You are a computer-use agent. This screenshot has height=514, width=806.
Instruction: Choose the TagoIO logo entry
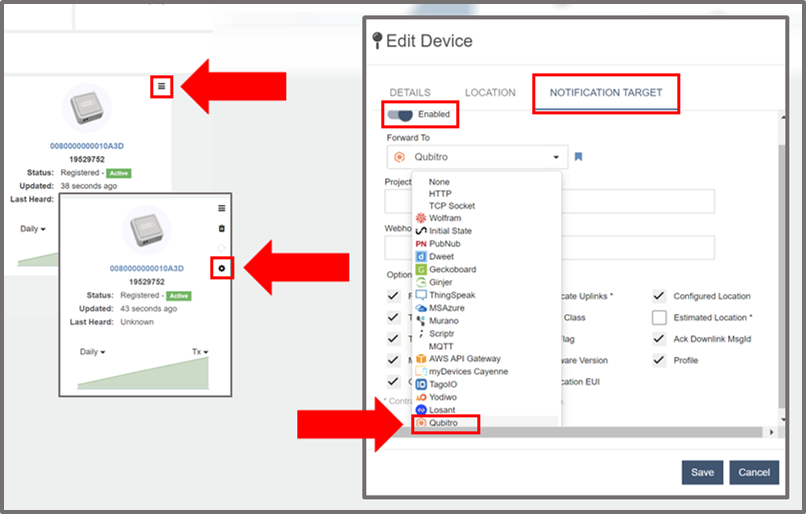pyautogui.click(x=436, y=384)
